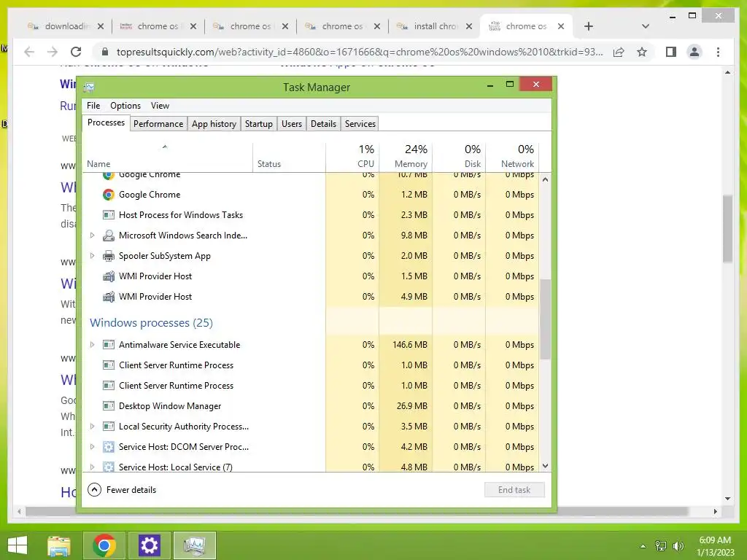Expand the Antimalware Service Executable row

[x=92, y=345]
